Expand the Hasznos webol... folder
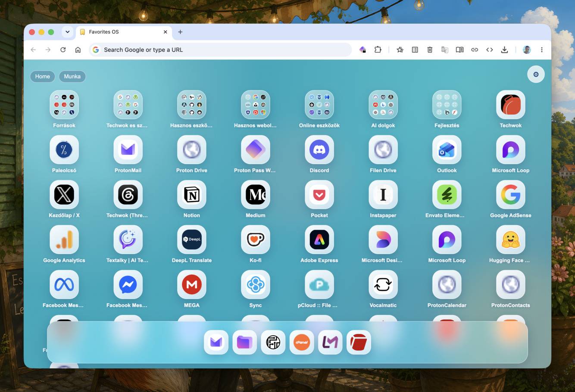575x392 pixels. (x=256, y=105)
